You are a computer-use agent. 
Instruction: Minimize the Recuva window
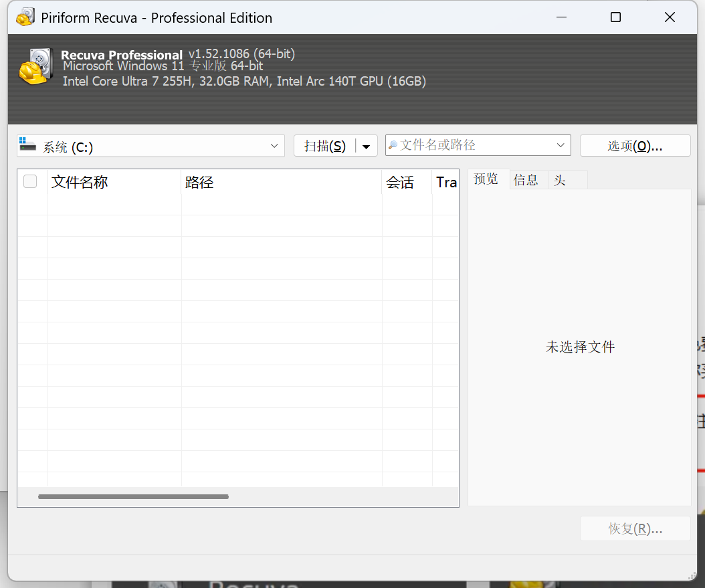pos(561,17)
